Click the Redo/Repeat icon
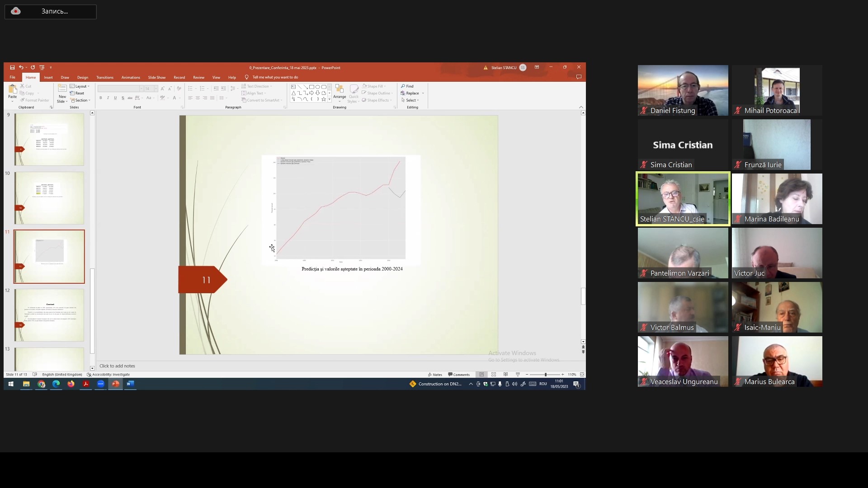 pyautogui.click(x=33, y=68)
